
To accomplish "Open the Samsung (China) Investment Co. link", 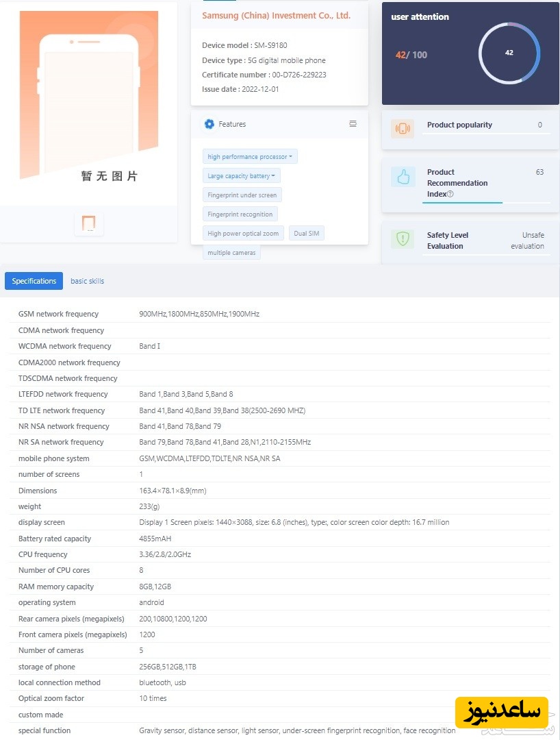I will click(276, 15).
